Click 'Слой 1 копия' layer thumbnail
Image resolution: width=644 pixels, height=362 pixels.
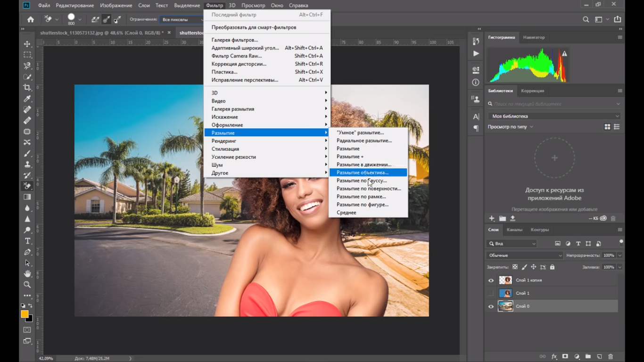(x=505, y=280)
